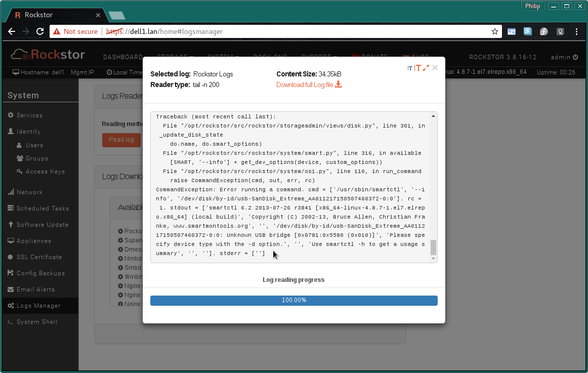
Task: Open DASHBOARD in top navigation
Action: click(122, 57)
